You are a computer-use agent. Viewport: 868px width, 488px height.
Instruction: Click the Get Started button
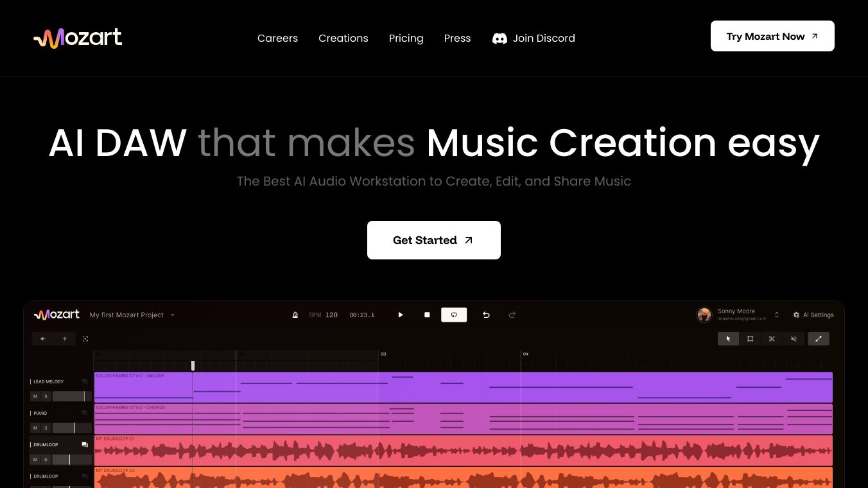point(434,240)
